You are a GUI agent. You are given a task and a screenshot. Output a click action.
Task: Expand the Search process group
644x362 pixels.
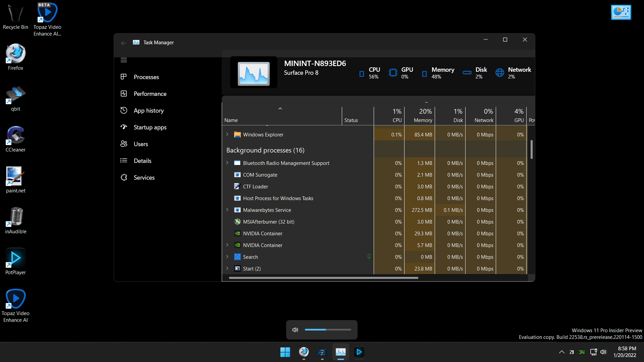227,257
